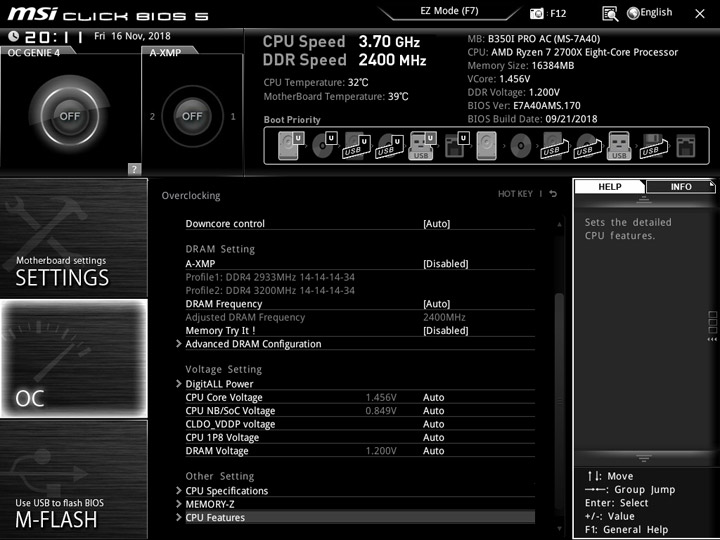Viewport: 720px width, 540px height.
Task: Click the A-XMP panel label at top
Action: [x=165, y=53]
